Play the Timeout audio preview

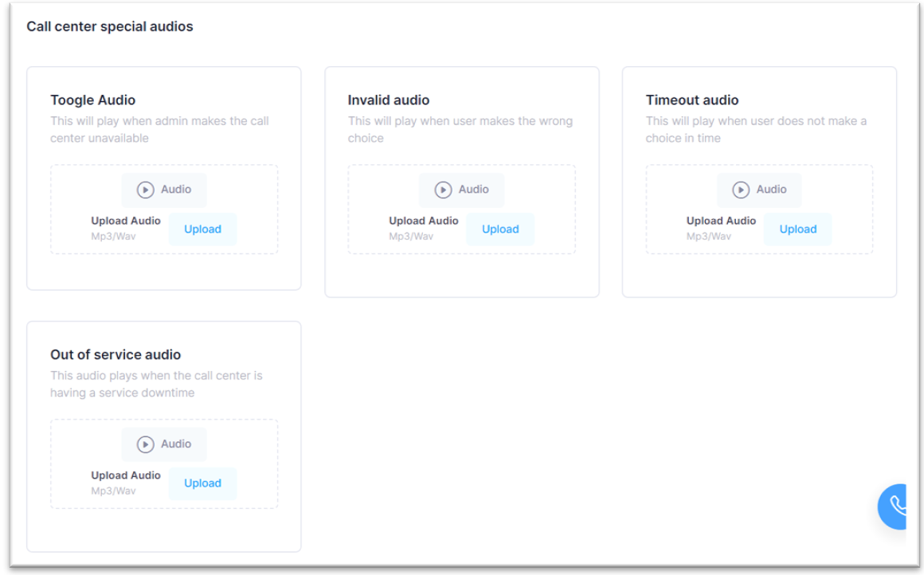pyautogui.click(x=759, y=190)
